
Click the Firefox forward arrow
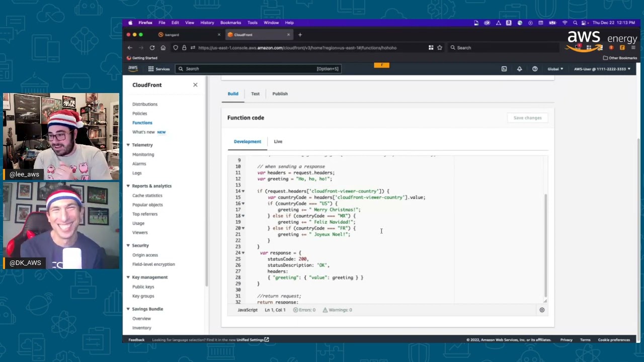(141, 48)
